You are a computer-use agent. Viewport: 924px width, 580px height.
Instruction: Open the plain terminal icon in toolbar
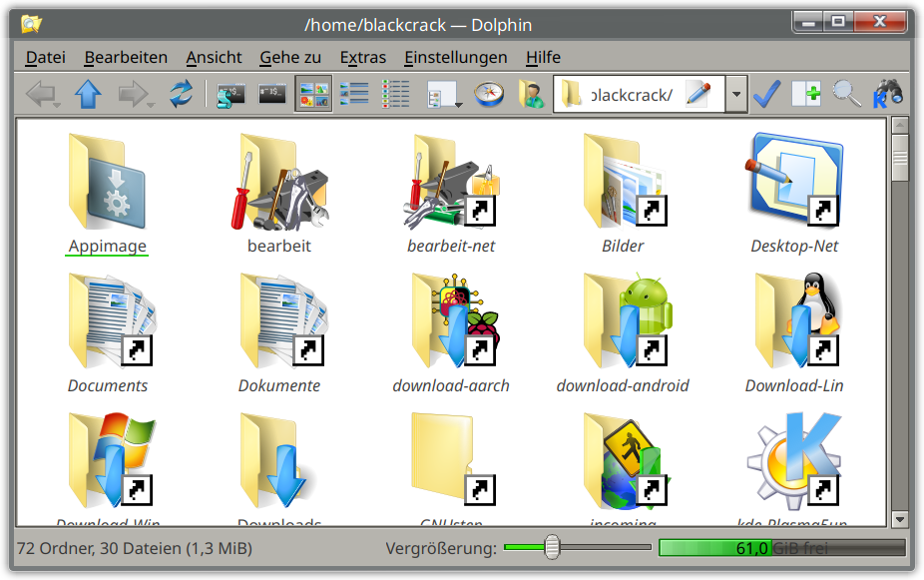coord(272,94)
